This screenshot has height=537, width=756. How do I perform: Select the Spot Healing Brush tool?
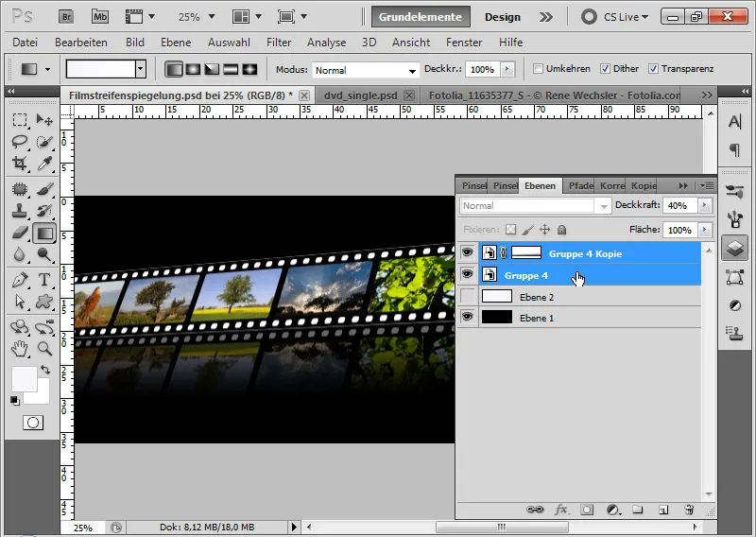[20, 189]
